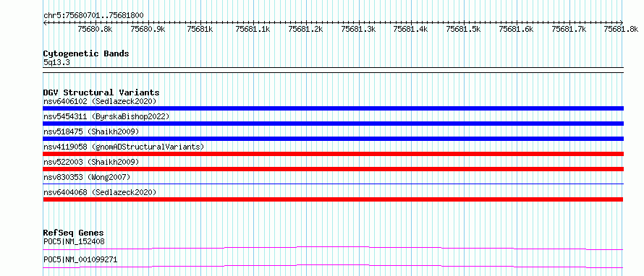The width and height of the screenshot is (644, 276).
Task: Select the Cytogenetic Bands track heading
Action: (86, 53)
